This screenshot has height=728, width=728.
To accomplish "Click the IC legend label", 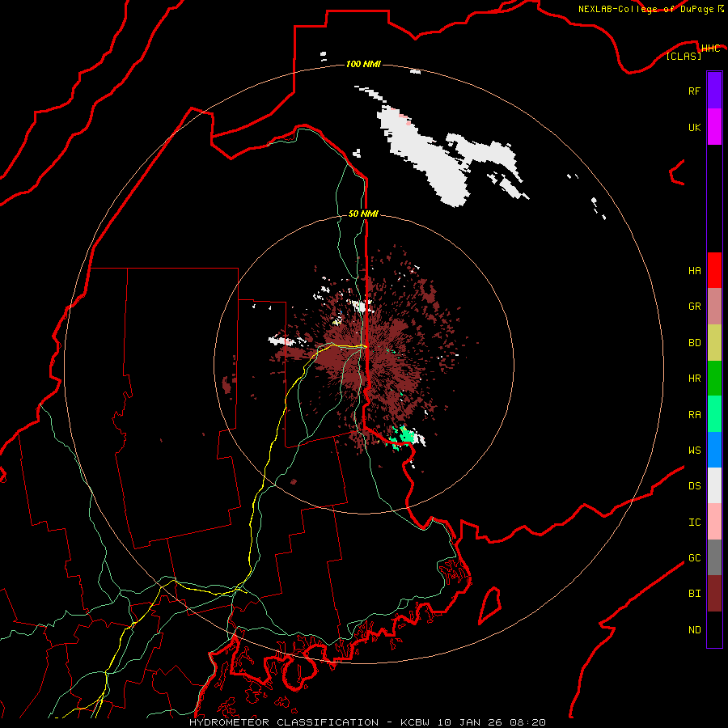I will (694, 523).
